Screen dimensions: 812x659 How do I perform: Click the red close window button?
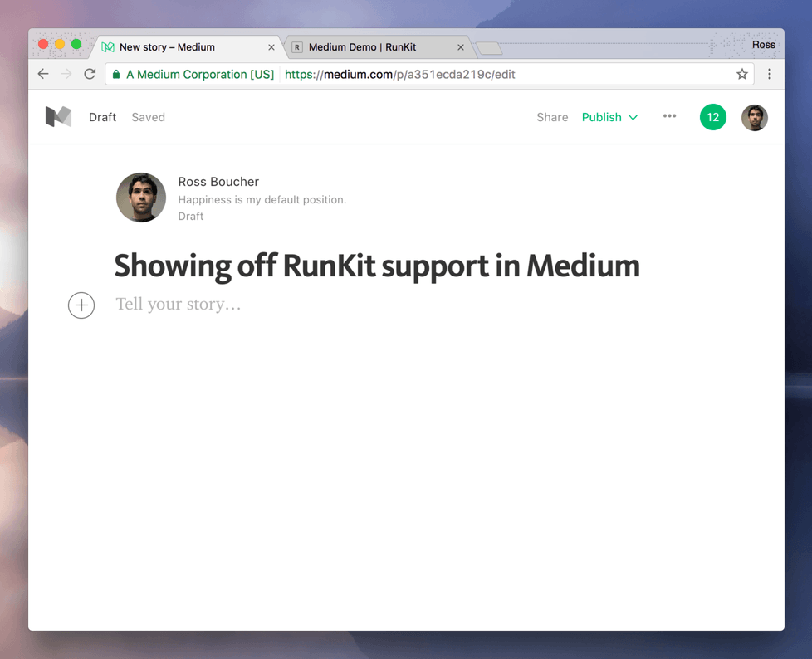click(43, 45)
